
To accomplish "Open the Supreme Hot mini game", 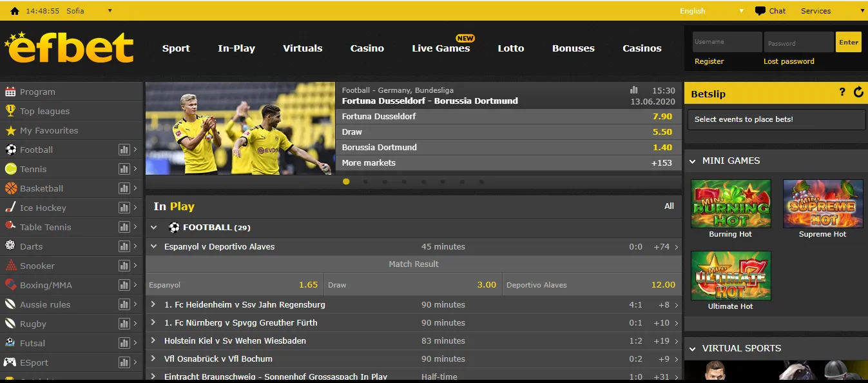I will click(823, 204).
